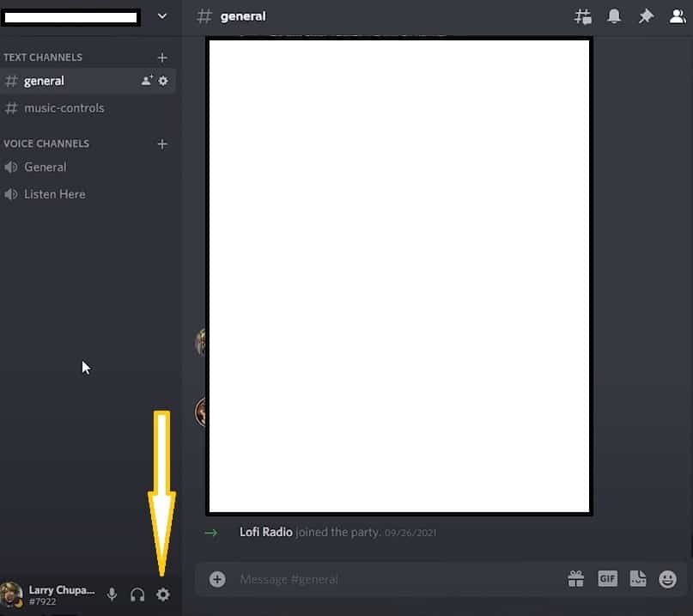Join the General voice channel
The width and height of the screenshot is (693, 616).
(88, 168)
